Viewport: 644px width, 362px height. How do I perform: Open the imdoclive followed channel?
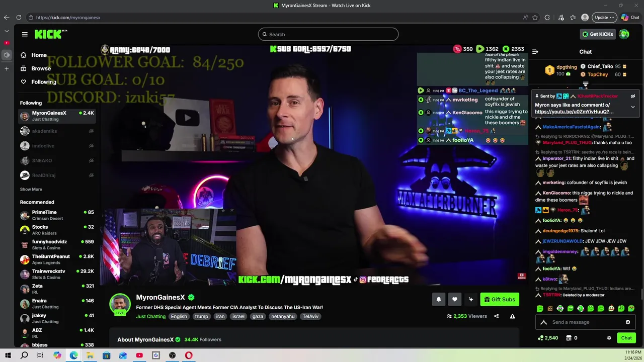coord(56,146)
